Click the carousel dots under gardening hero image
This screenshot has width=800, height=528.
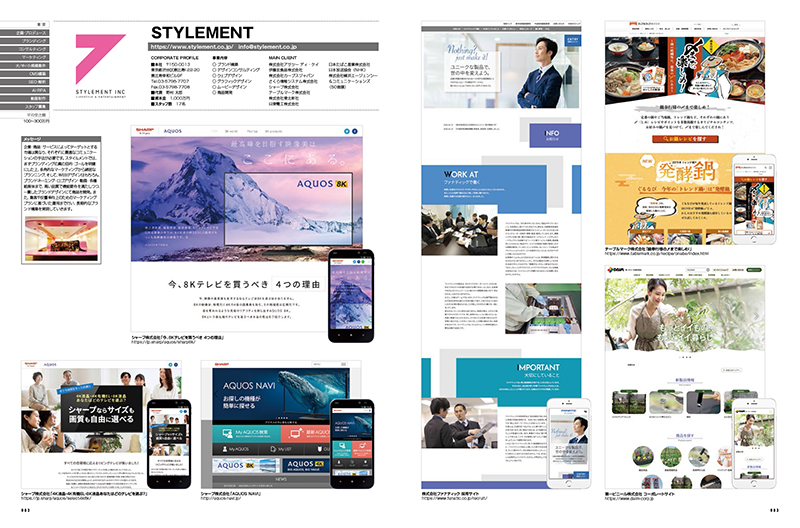(x=685, y=357)
